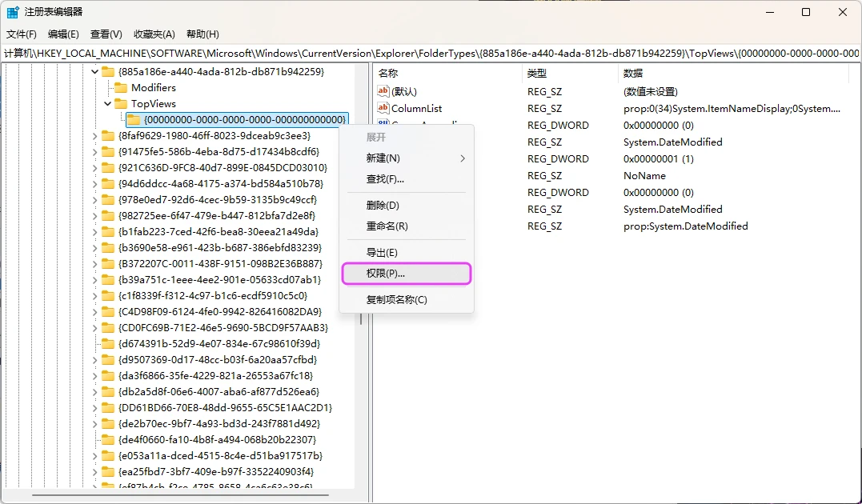The image size is (862, 504).
Task: Choose 查找(F)... from the context menu
Action: [407, 179]
